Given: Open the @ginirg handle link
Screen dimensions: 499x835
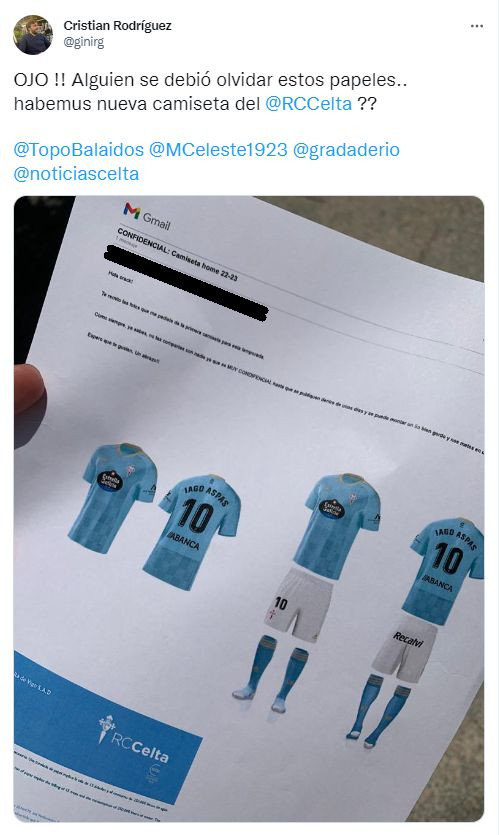Looking at the screenshot, I should (84, 43).
